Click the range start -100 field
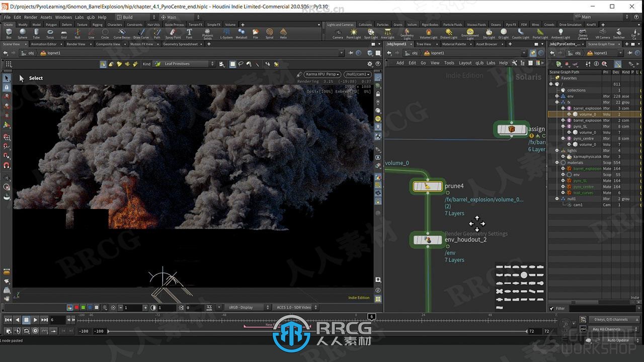Image resolution: width=644 pixels, height=362 pixels. pyautogui.click(x=84, y=331)
